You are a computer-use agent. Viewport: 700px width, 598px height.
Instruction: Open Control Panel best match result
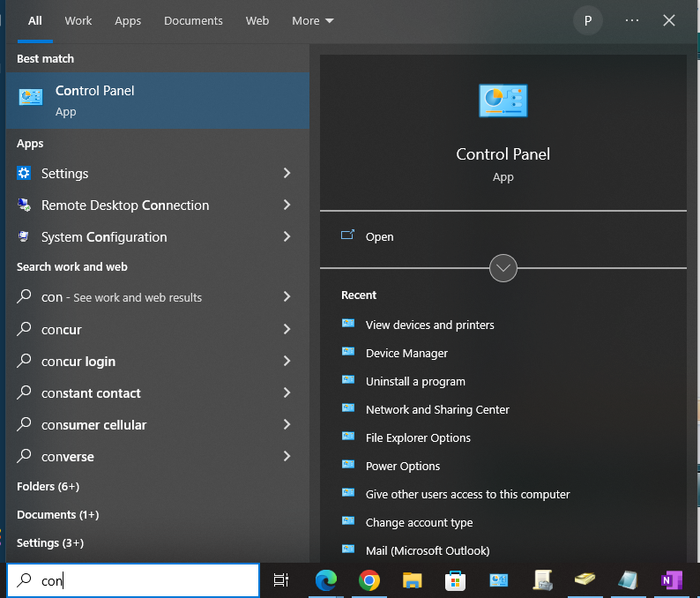(158, 101)
